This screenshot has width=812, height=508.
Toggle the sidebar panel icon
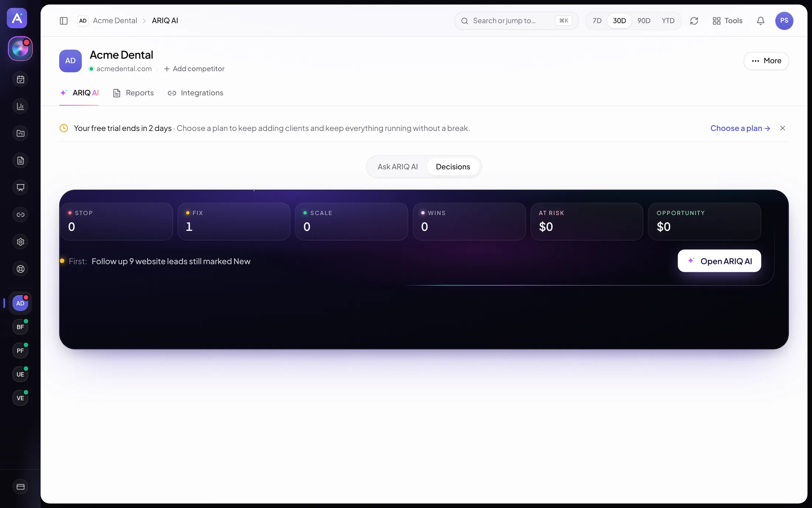click(x=63, y=21)
